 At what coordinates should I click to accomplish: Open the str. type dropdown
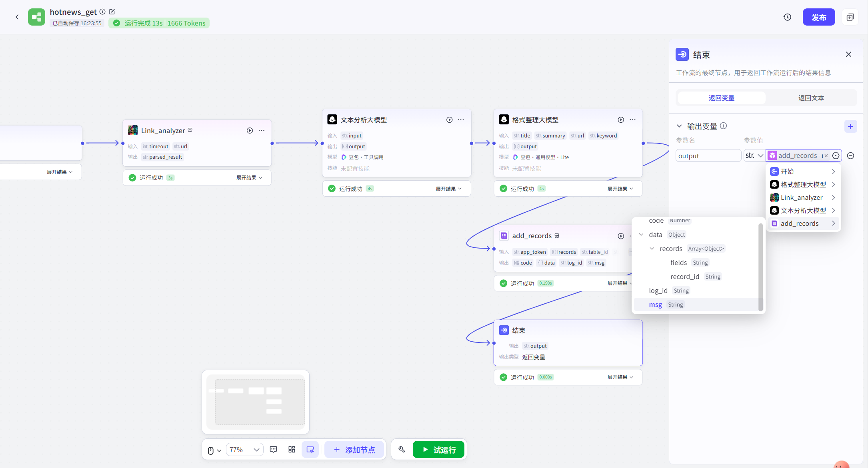point(754,156)
